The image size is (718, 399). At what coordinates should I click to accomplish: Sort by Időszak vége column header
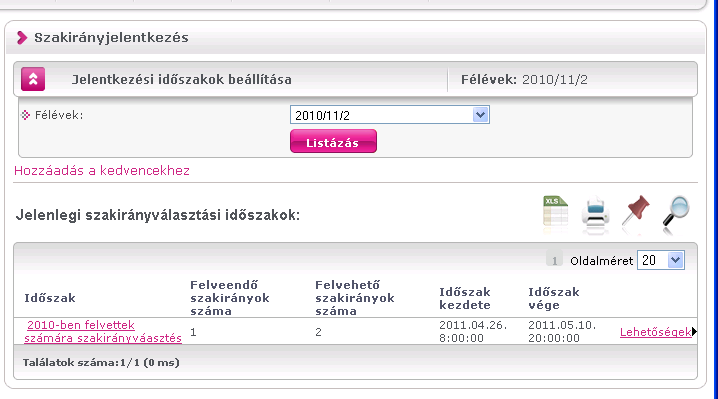pyautogui.click(x=554, y=298)
